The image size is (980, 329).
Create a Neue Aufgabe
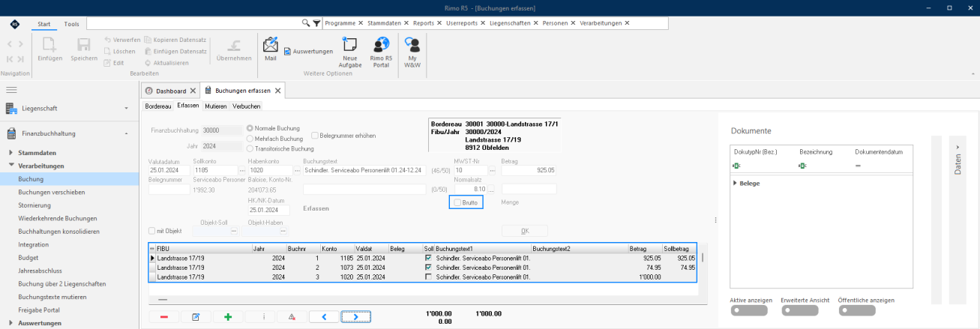(349, 52)
